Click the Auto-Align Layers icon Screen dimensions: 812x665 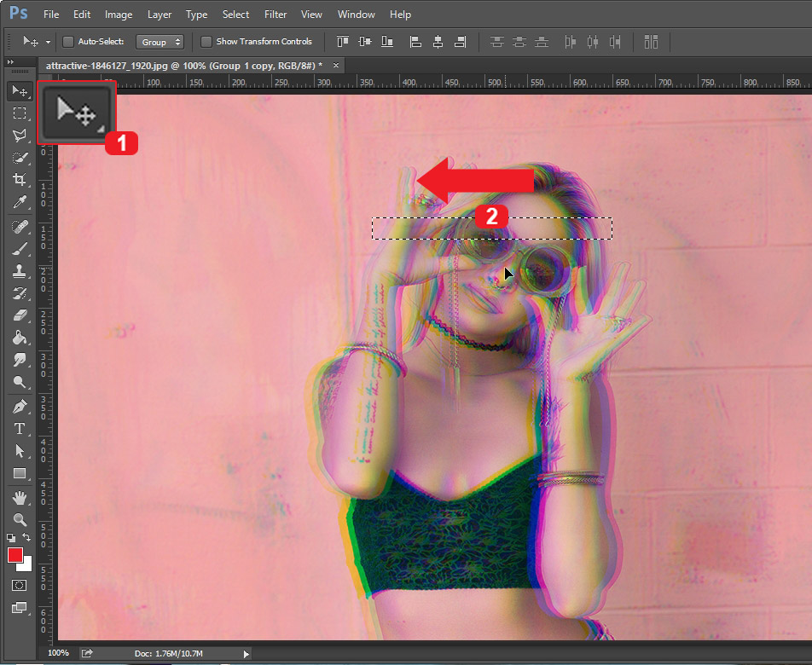(651, 42)
